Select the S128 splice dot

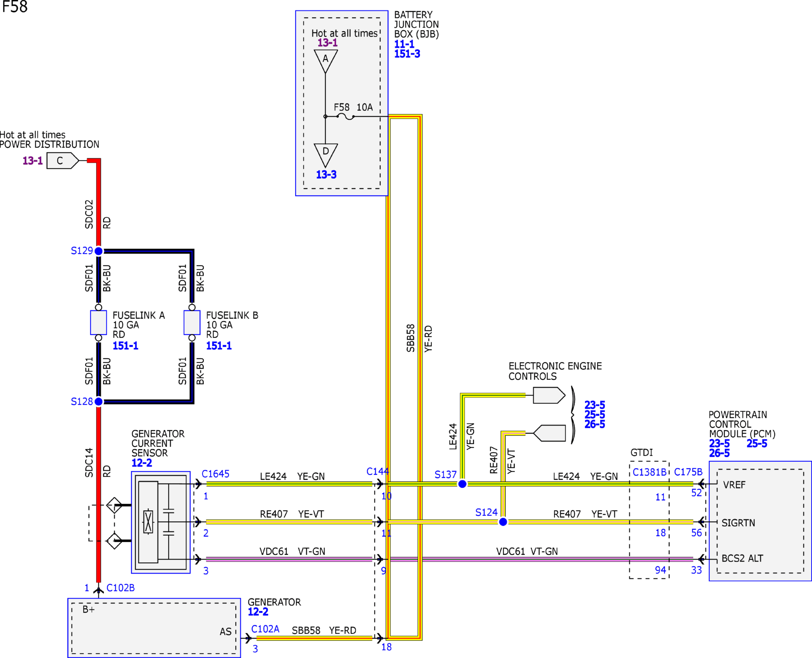pos(99,402)
